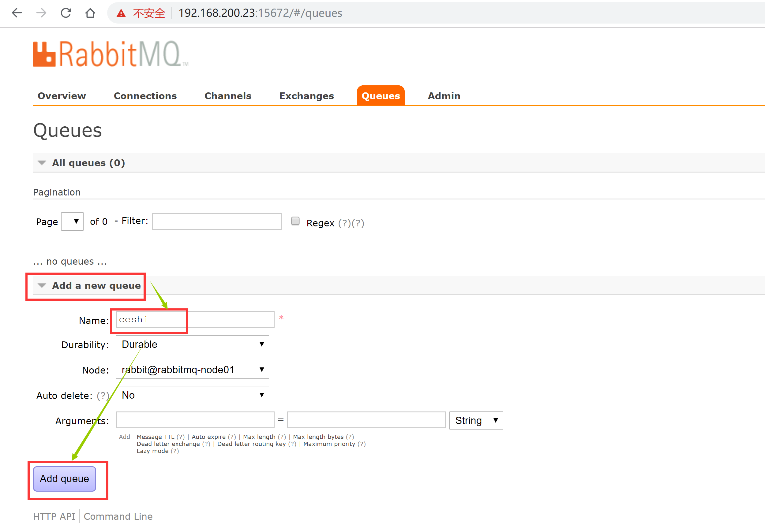Open Dead letter routing key help (?)

click(292, 444)
